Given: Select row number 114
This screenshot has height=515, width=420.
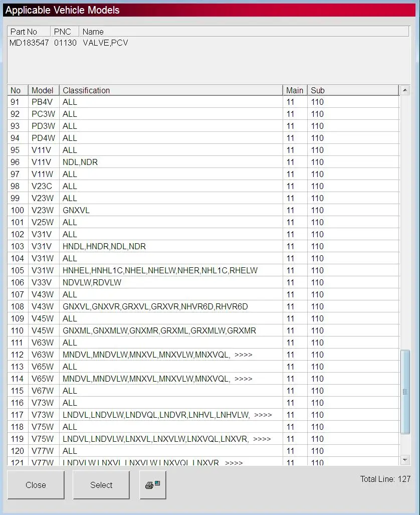Looking at the screenshot, I should coord(17,379).
